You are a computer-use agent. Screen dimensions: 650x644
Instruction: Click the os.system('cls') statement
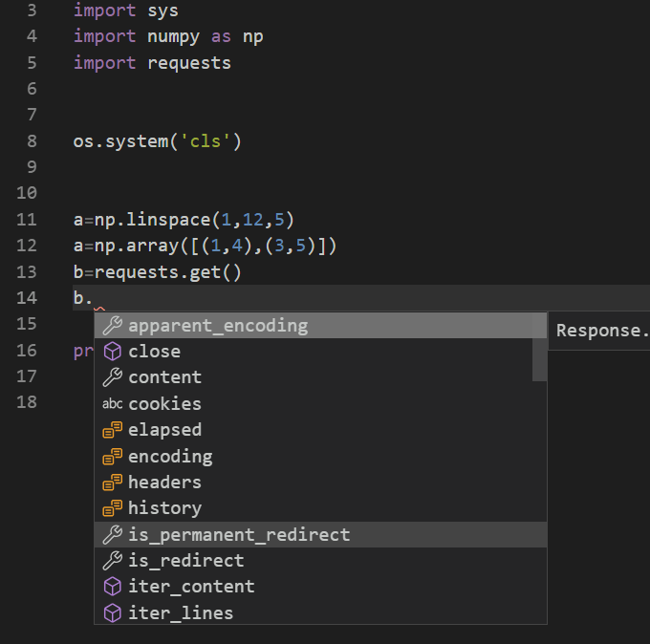(x=158, y=141)
